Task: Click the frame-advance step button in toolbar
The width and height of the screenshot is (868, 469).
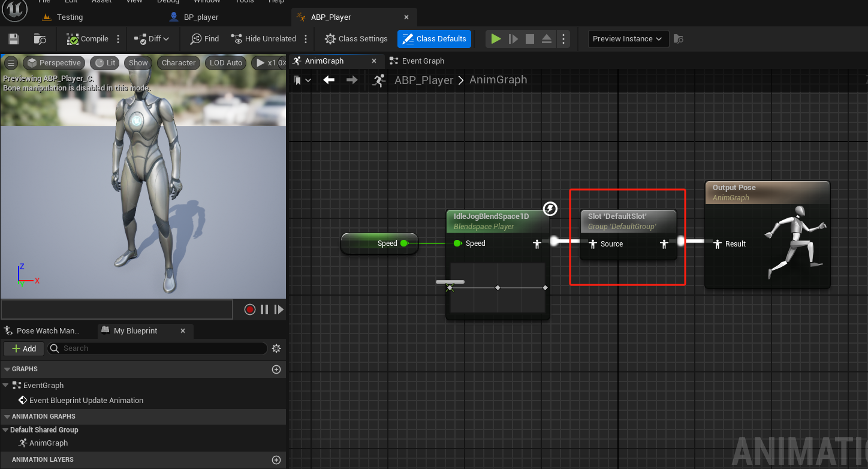Action: 513,39
